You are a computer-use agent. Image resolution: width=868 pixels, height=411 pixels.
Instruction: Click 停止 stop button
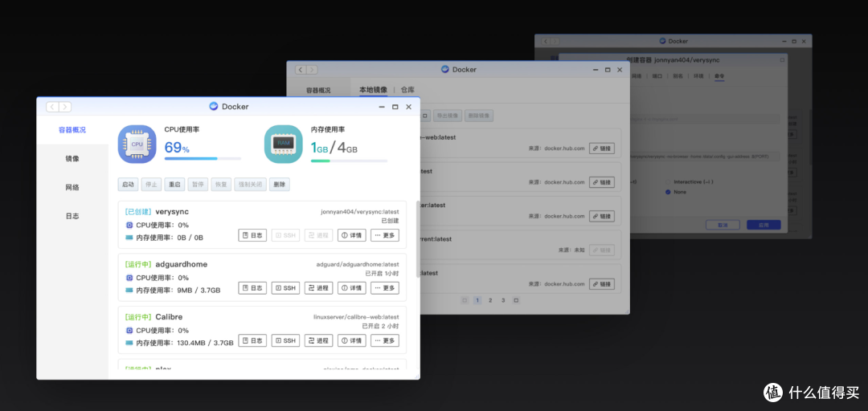(x=151, y=184)
